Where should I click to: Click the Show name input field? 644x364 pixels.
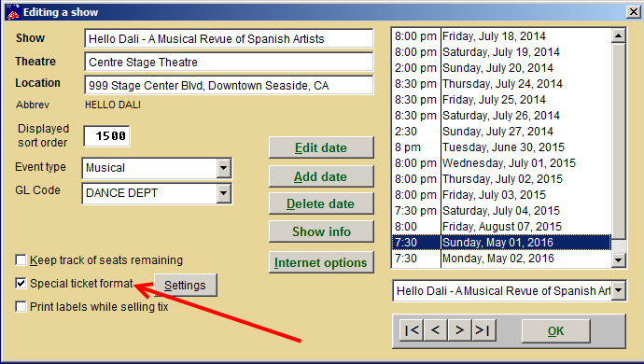coord(229,38)
